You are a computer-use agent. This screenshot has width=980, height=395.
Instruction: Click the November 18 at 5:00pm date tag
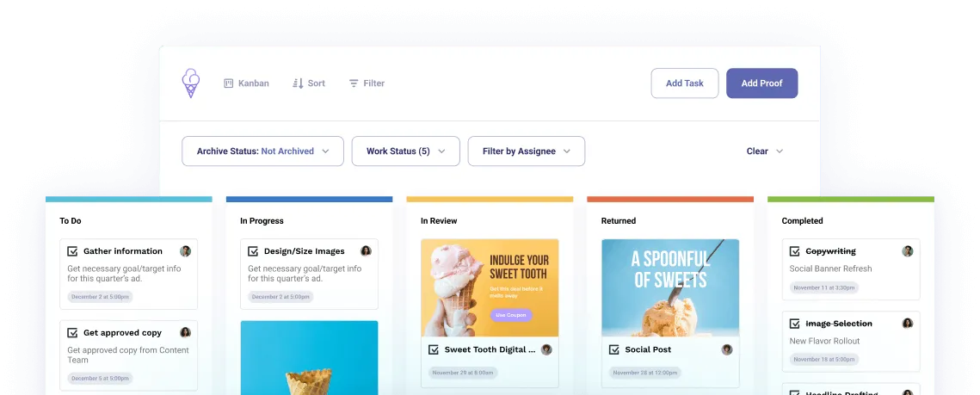(824, 360)
